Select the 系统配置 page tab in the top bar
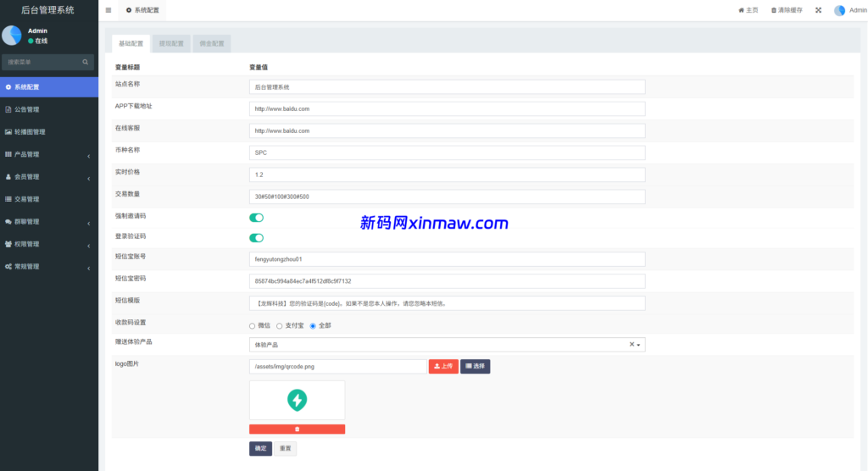This screenshot has width=868, height=471. tap(142, 10)
